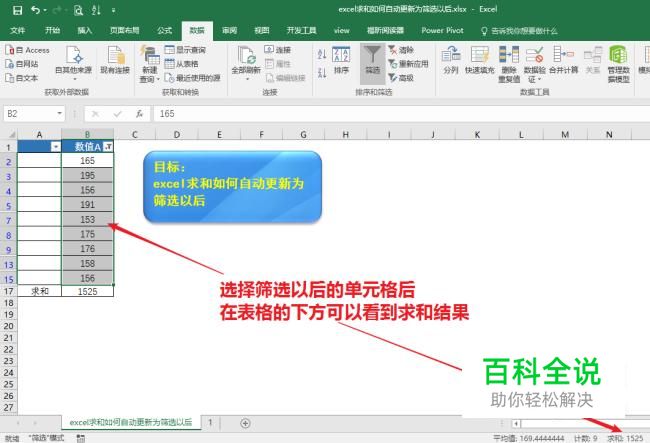Click 重新应用 filter button
This screenshot has height=443, width=650.
point(408,64)
